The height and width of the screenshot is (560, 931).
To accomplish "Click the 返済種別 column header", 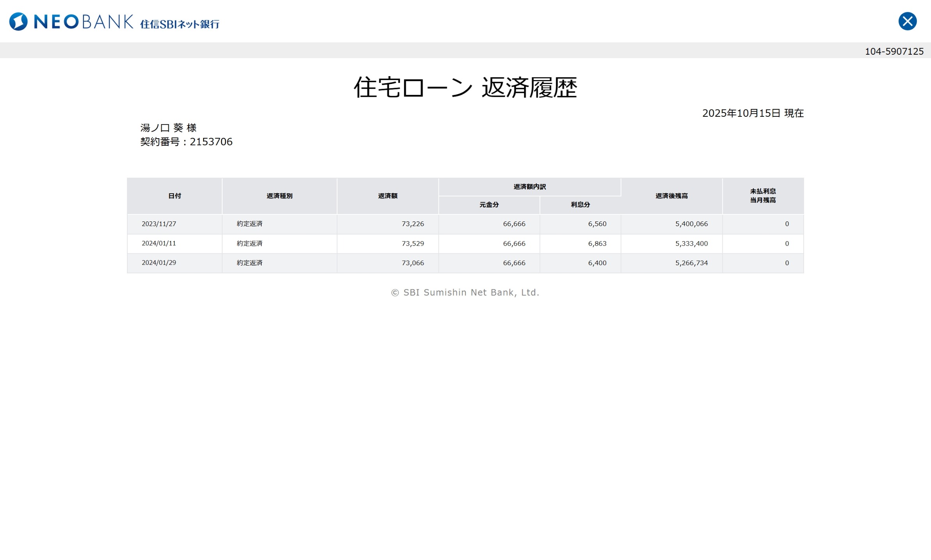I will pyautogui.click(x=279, y=196).
